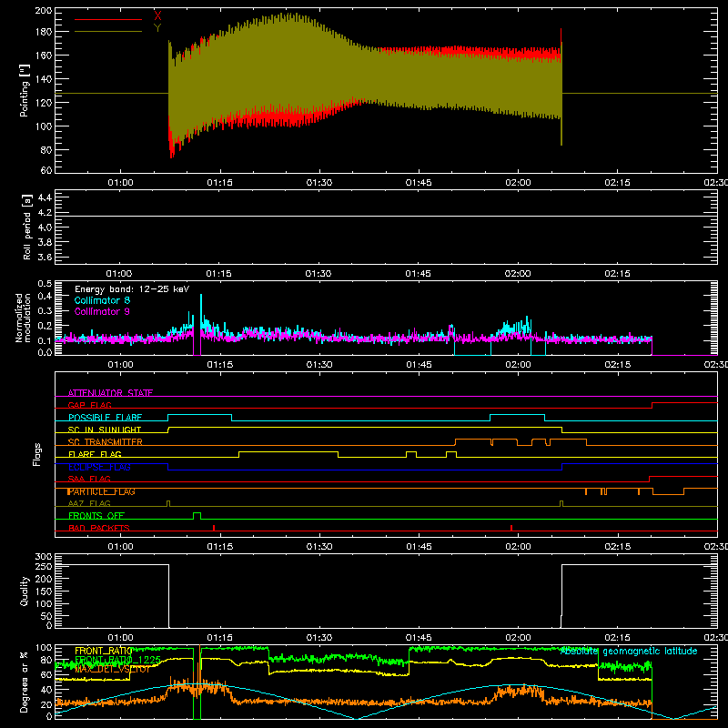Click the 'Absolute geomagnetic latitude' label

(629, 651)
